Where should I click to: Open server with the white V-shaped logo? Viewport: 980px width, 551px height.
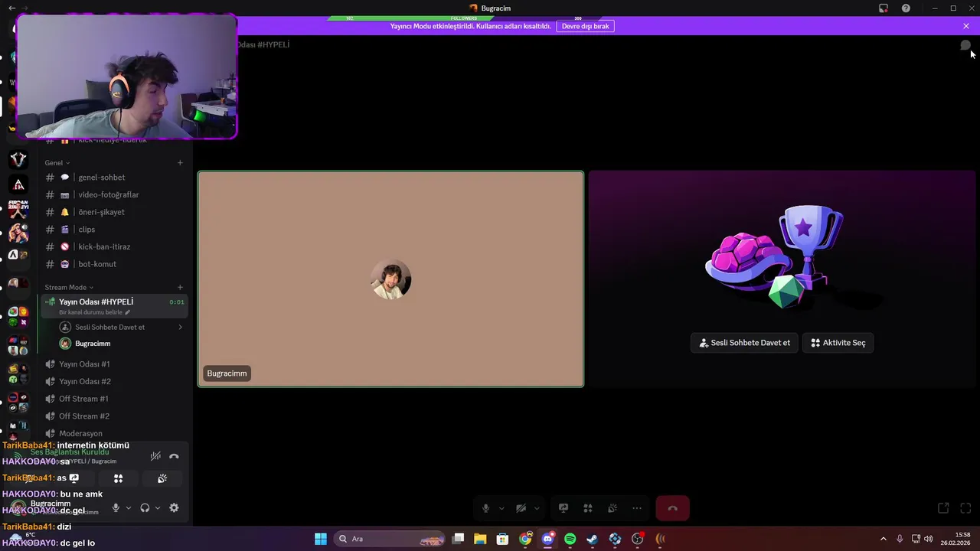point(18,159)
